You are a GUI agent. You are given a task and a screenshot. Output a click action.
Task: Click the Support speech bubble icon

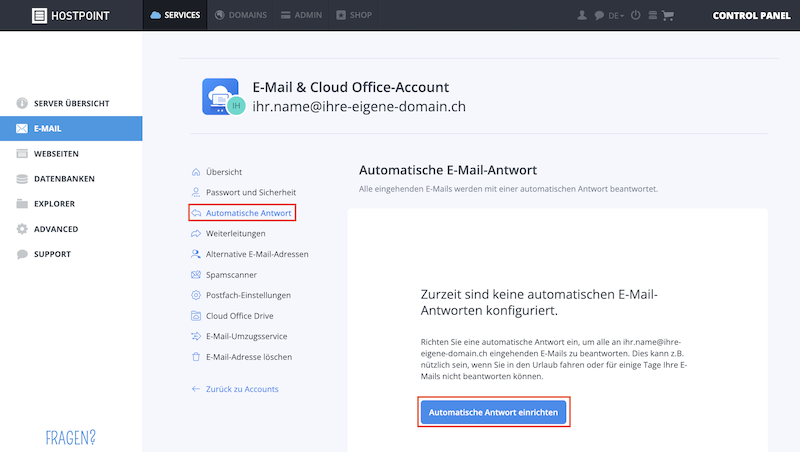(x=22, y=254)
